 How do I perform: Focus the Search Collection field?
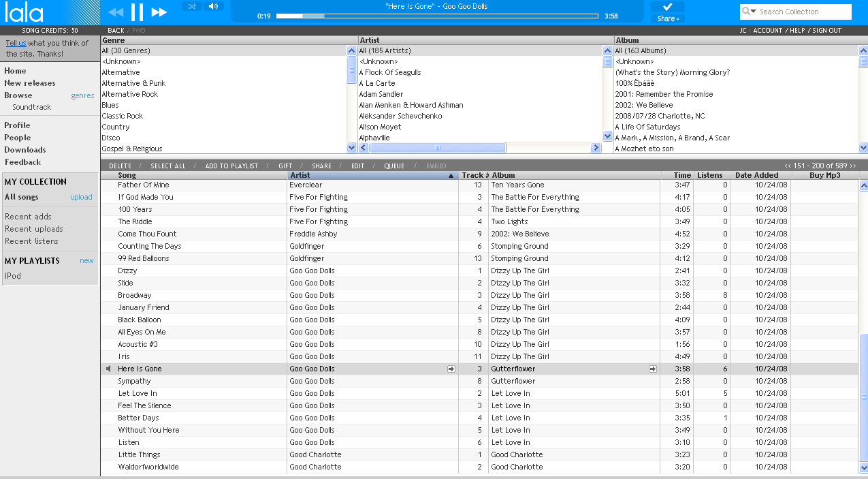803,12
